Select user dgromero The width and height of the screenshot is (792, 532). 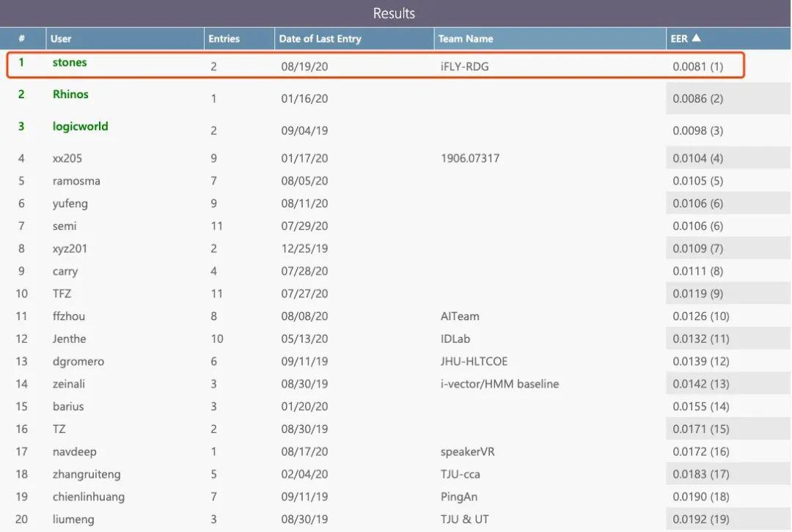tap(78, 362)
